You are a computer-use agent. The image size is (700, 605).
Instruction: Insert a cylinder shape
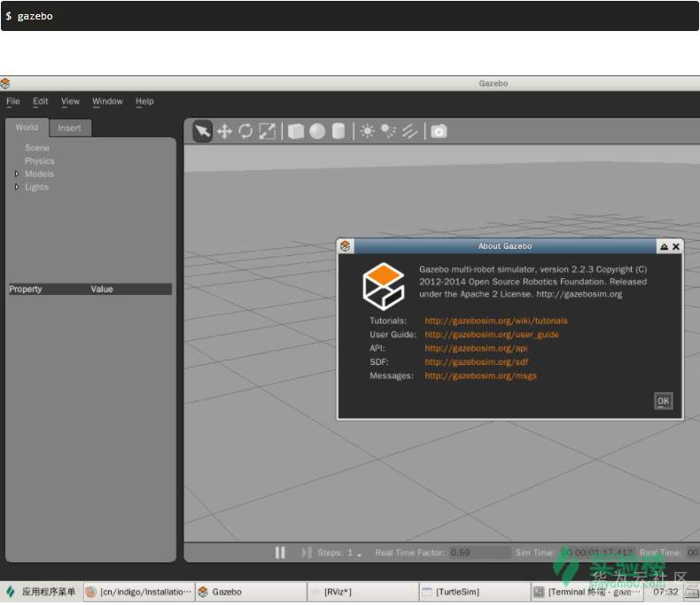(x=338, y=132)
